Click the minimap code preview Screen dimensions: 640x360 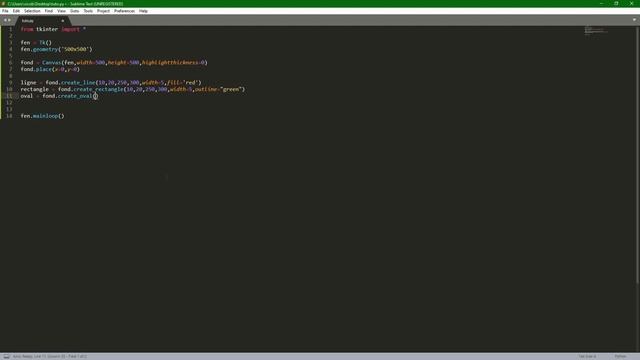(596, 30)
